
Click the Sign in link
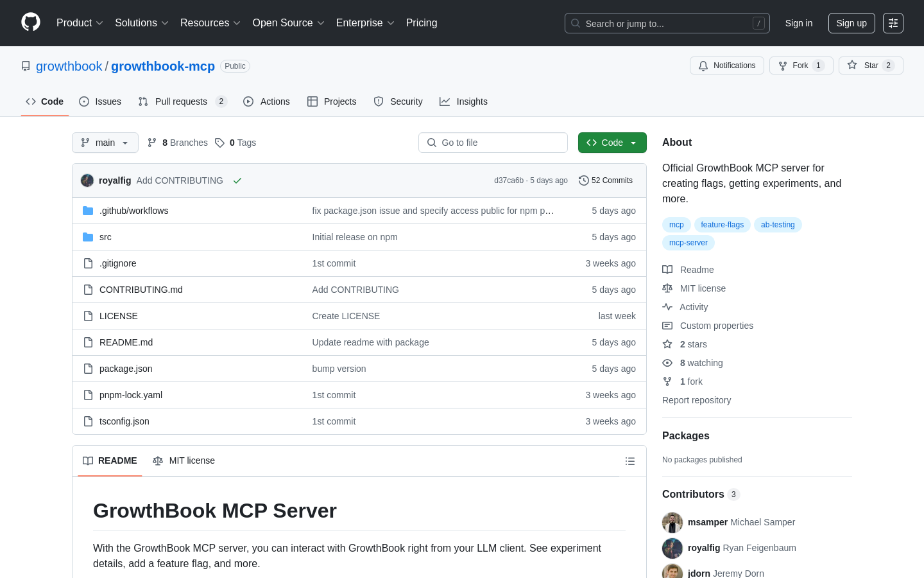(x=799, y=23)
